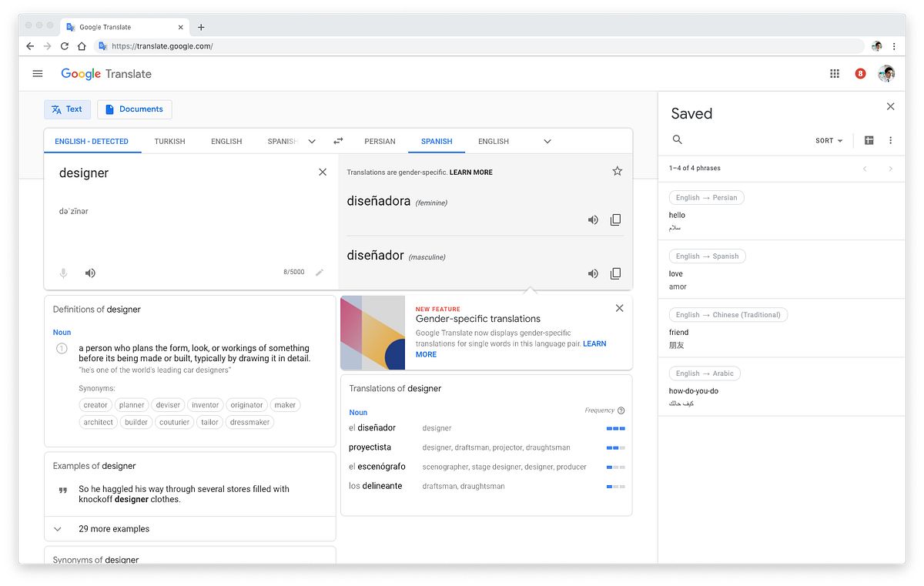
Task: Go to next page of saved phrases
Action: (891, 169)
